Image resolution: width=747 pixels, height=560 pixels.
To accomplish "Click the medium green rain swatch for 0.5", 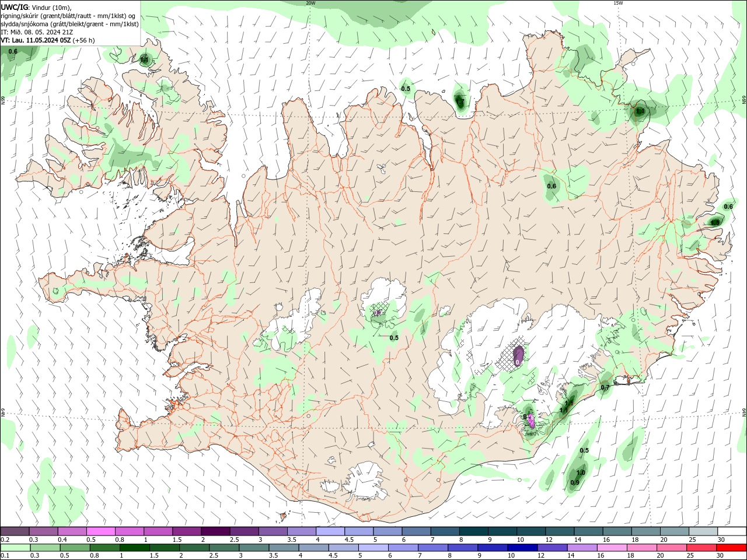I will (75, 548).
